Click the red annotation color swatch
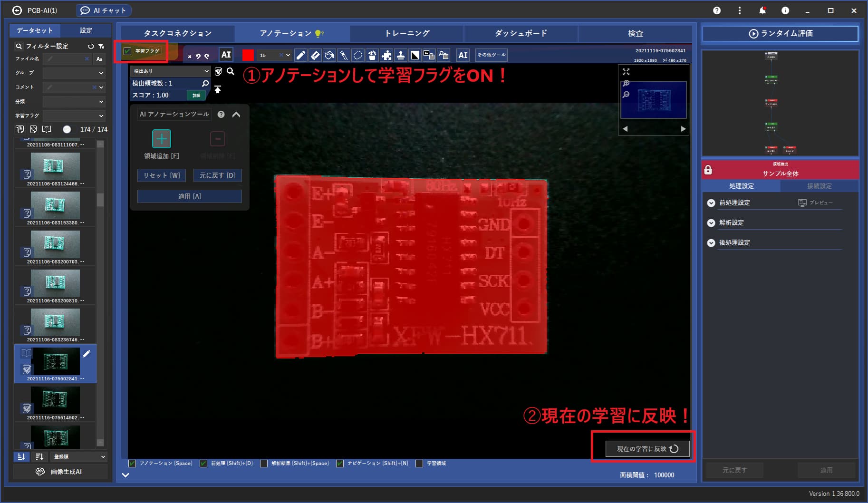The image size is (868, 503). [x=248, y=55]
